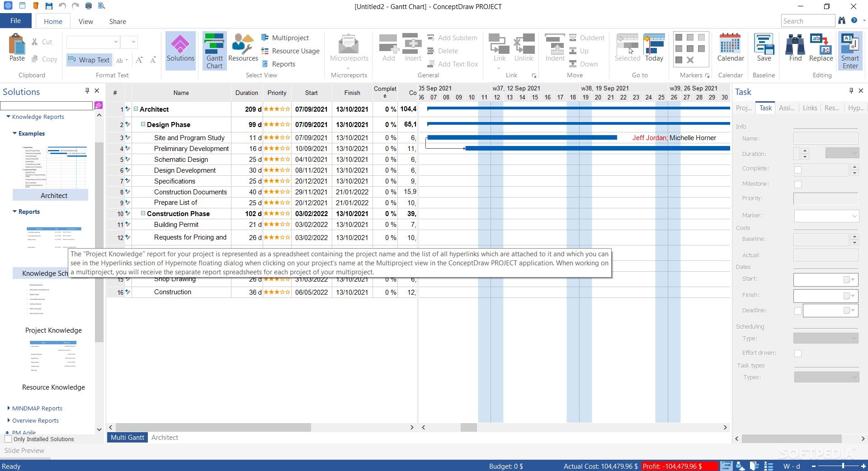Screen dimensions: 868x471
Task: Select the Multi Gantt sheet tab
Action: (127, 438)
